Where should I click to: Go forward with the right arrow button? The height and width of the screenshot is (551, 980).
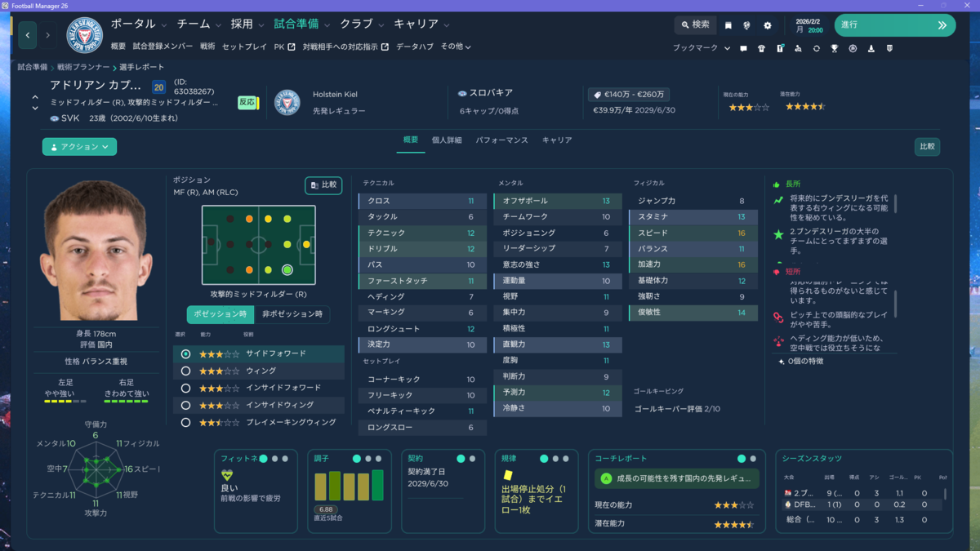tap(47, 35)
